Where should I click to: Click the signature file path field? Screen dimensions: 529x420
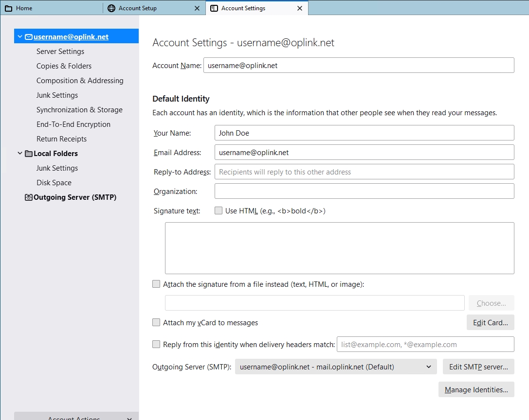click(x=314, y=303)
